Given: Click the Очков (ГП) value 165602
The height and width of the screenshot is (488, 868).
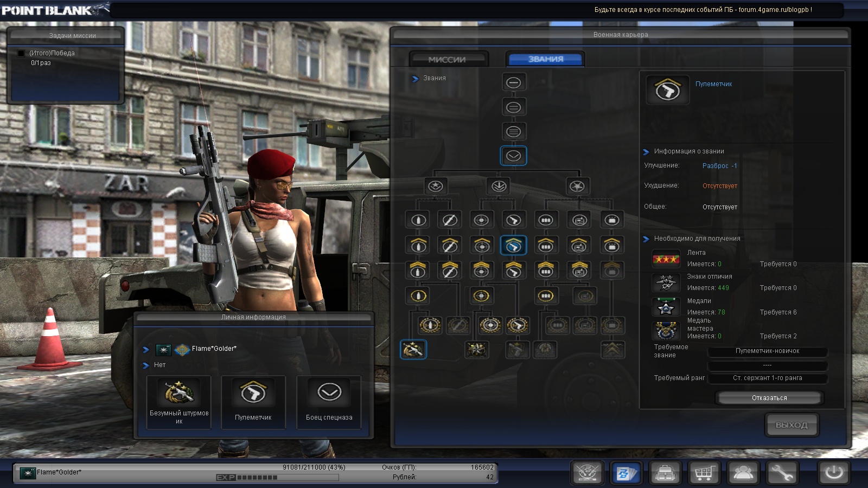Looking at the screenshot, I should (482, 467).
